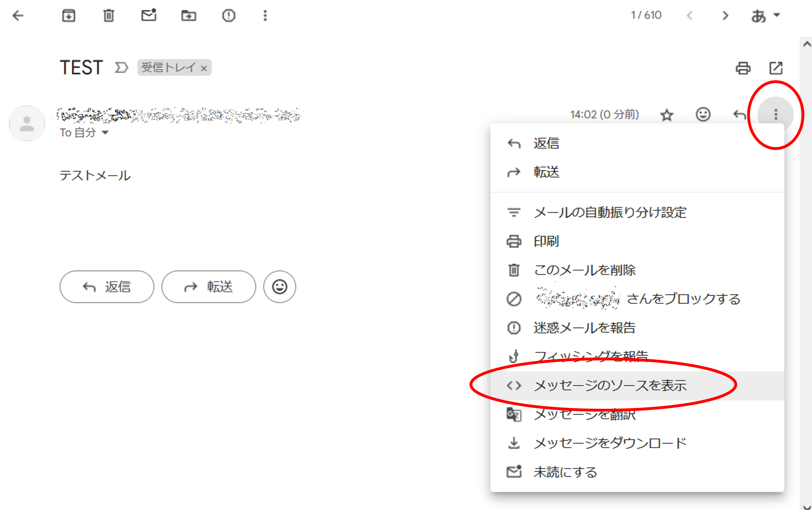Open the input method あ dropdown

pyautogui.click(x=766, y=15)
